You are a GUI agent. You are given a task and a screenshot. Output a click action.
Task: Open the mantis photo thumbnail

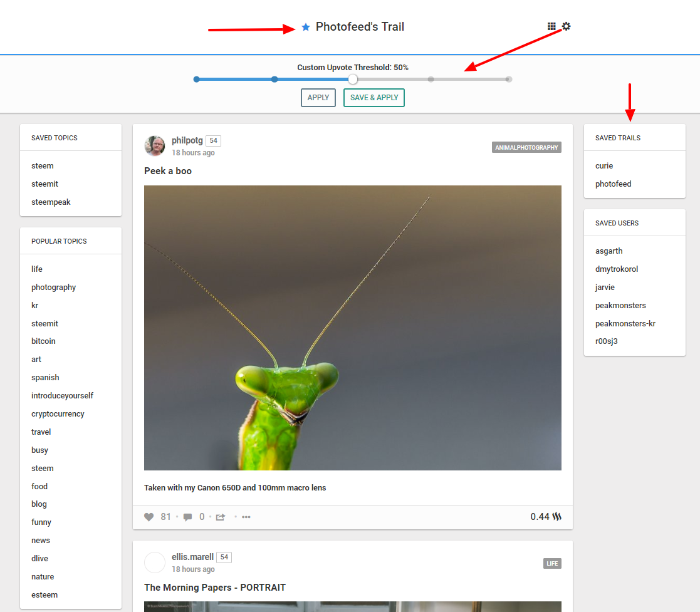tap(352, 328)
